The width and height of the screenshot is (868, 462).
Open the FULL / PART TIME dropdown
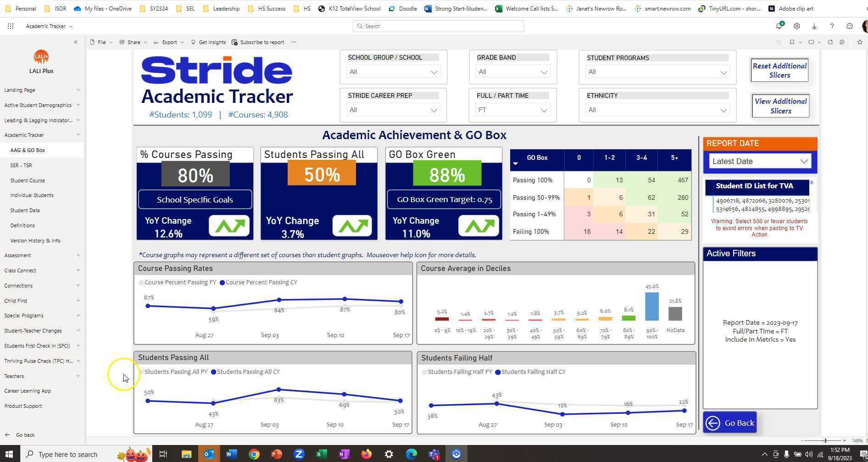tap(512, 110)
